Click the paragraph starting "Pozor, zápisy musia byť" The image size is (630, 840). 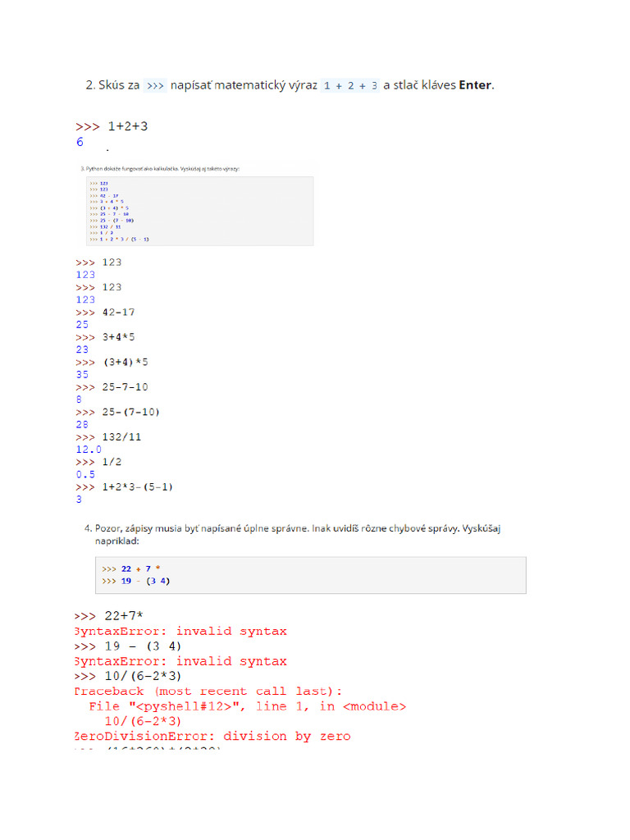pos(297,535)
